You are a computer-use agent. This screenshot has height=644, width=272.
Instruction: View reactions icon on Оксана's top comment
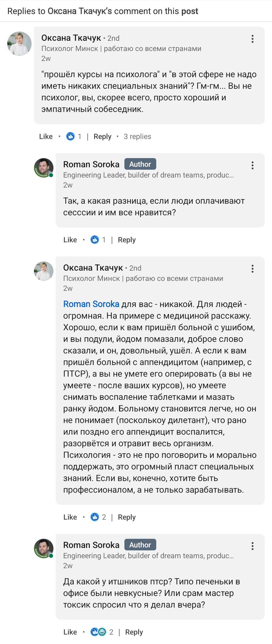pos(70,136)
